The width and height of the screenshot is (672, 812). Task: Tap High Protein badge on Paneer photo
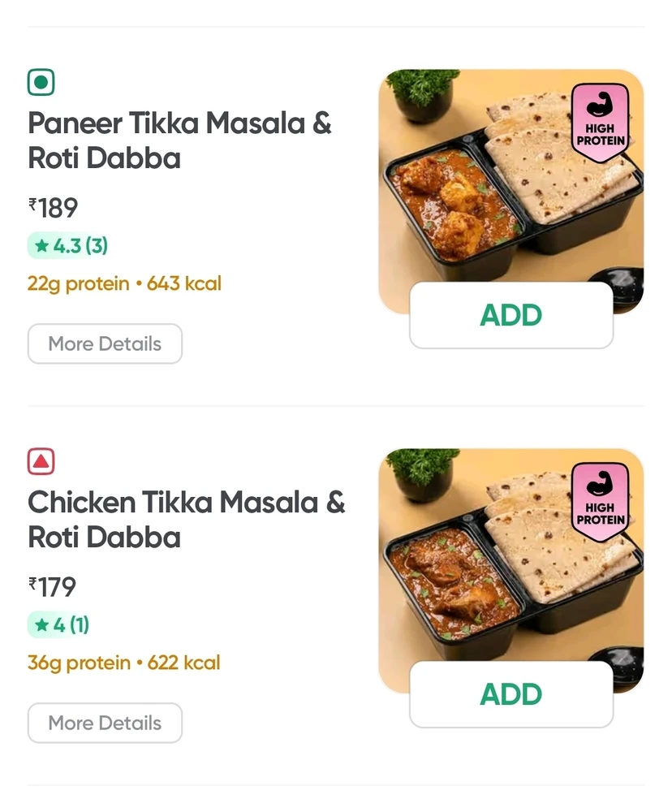pos(601,122)
